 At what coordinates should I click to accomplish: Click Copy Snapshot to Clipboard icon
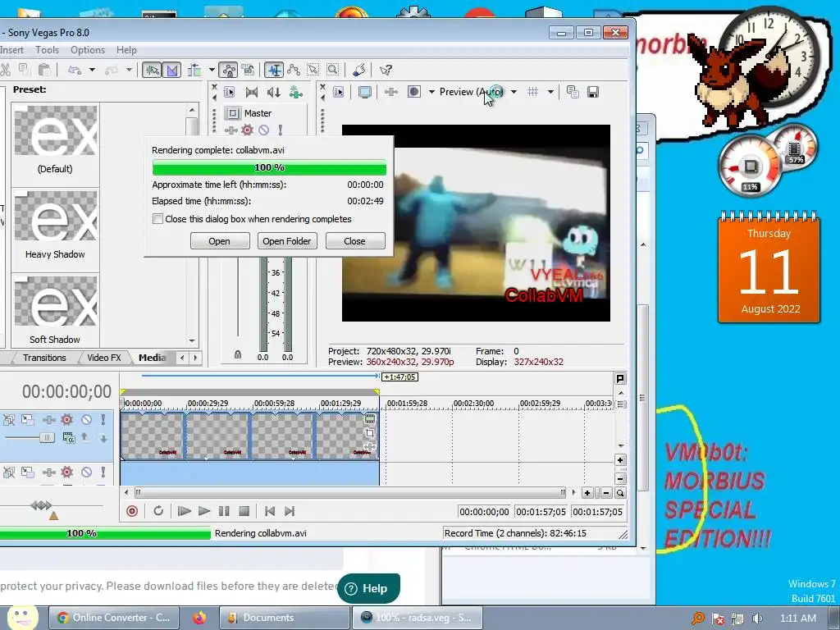point(573,92)
